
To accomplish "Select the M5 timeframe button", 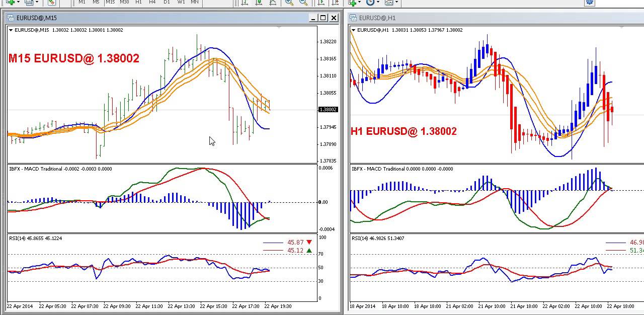I will 96,2.
